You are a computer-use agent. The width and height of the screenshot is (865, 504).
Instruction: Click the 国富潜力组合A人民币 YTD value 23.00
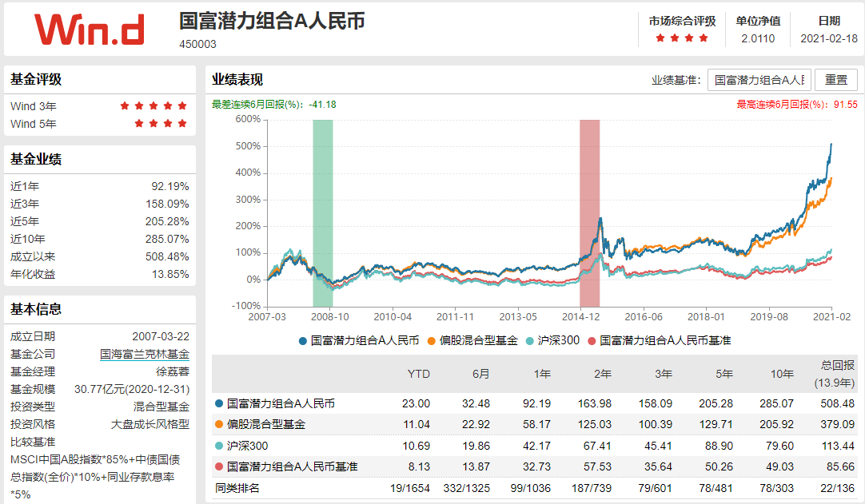(x=416, y=403)
